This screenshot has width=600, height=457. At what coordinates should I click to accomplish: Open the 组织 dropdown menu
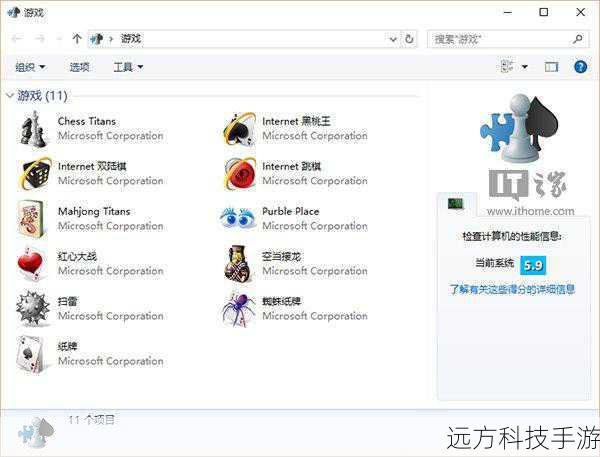30,67
